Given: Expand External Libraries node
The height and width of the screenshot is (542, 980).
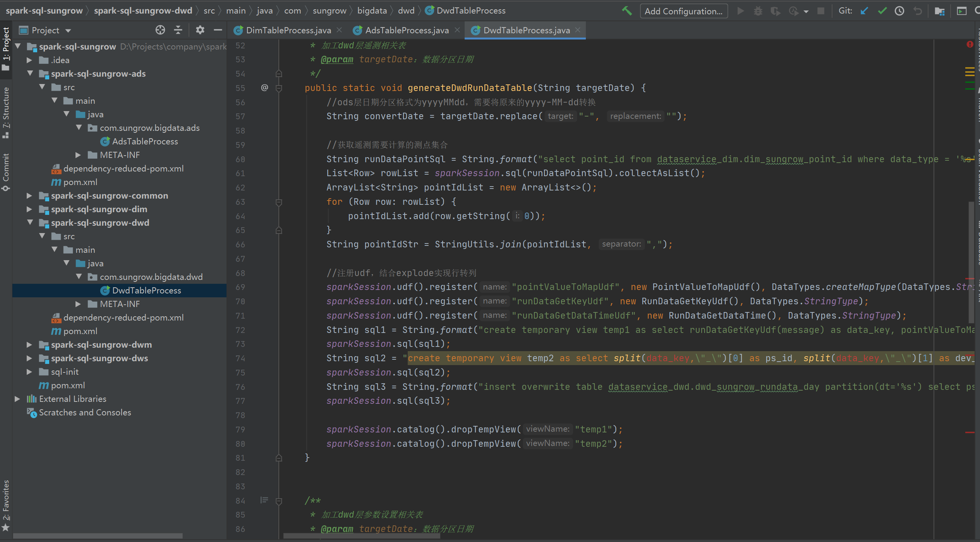Looking at the screenshot, I should point(17,399).
